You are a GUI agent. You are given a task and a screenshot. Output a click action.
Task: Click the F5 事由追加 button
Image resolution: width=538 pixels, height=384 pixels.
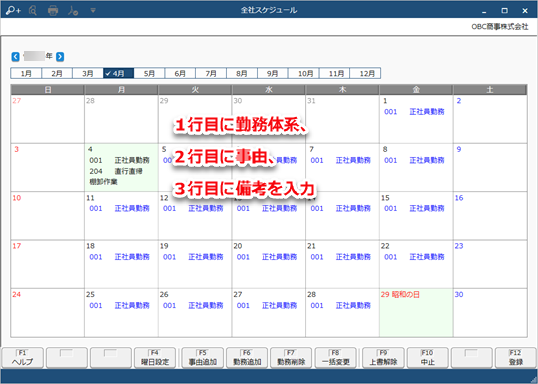[202, 358]
